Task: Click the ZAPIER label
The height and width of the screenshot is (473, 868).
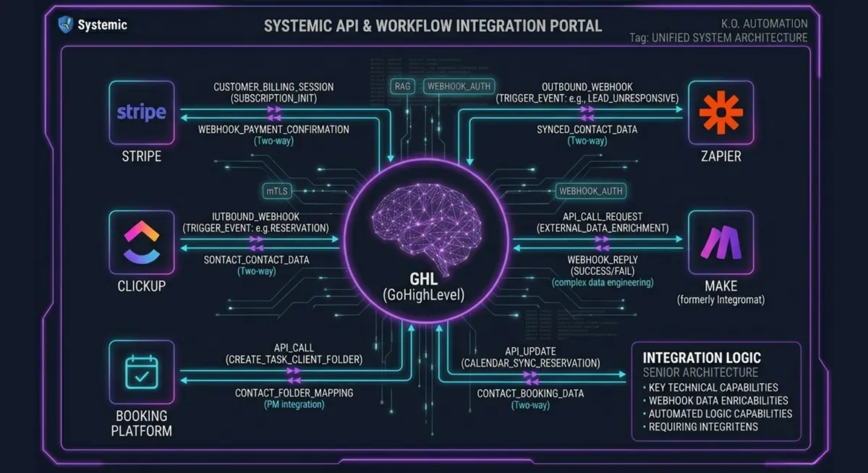Action: point(720,156)
